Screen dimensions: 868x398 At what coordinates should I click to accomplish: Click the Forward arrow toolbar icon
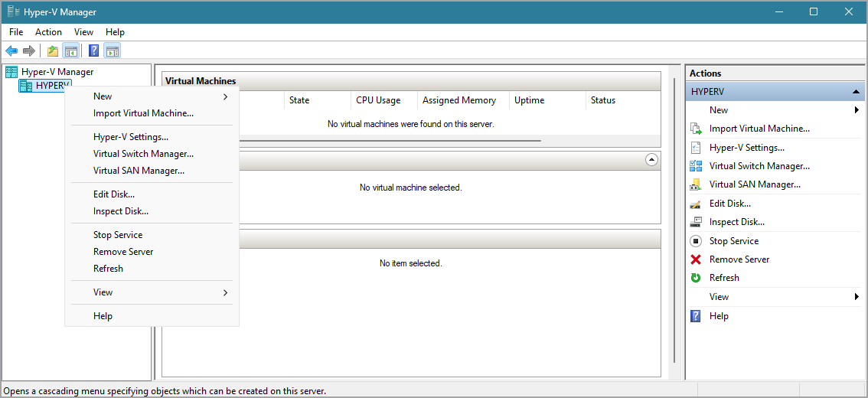pos(29,51)
